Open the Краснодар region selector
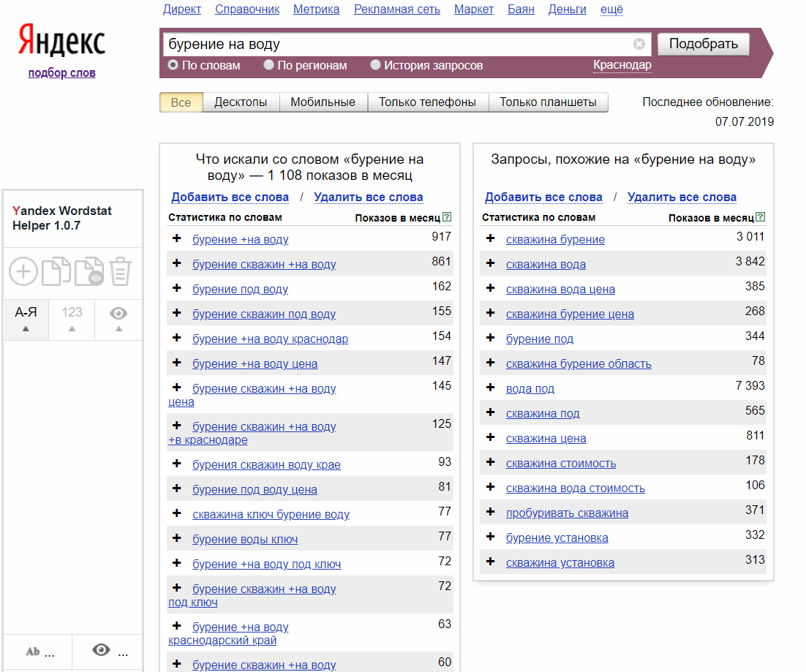The image size is (806, 672). (x=622, y=65)
